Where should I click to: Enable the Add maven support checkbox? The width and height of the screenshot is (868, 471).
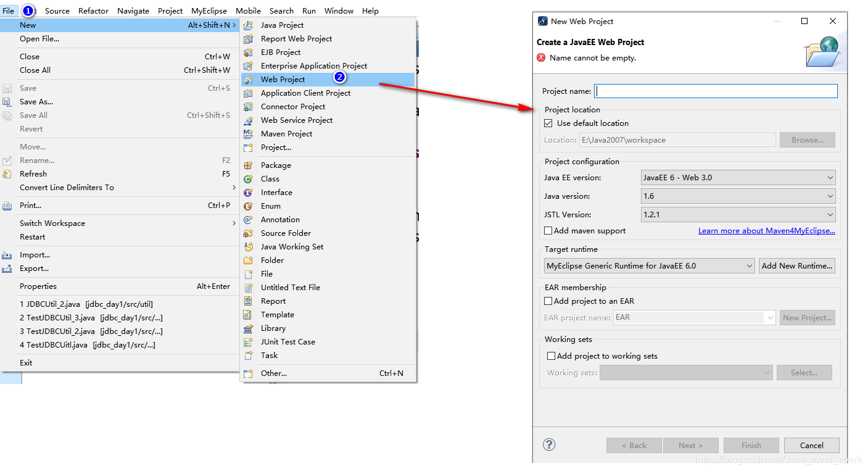(548, 231)
